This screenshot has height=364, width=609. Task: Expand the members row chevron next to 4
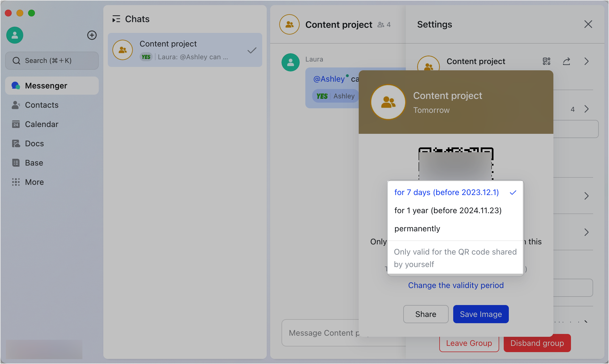587,109
